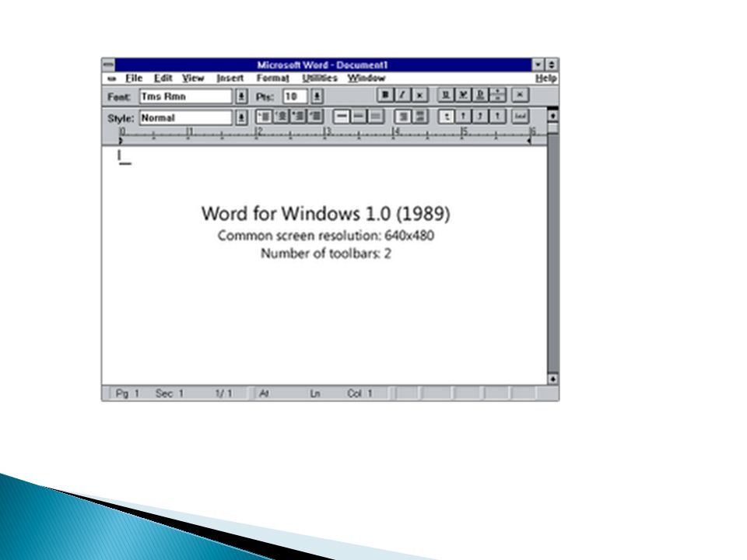Viewport: 747px width, 560px height.
Task: Select right tab stop button
Action: [x=480, y=116]
